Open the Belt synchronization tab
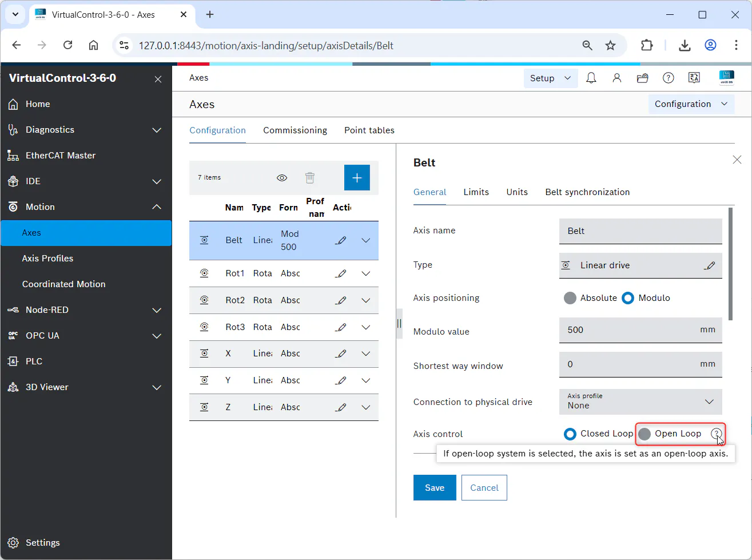Screen dimensions: 752x560 [587, 192]
